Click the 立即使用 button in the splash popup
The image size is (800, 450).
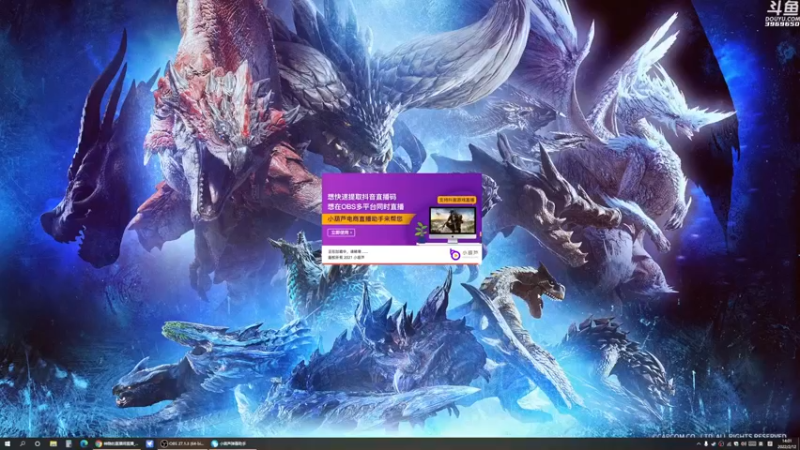341,232
